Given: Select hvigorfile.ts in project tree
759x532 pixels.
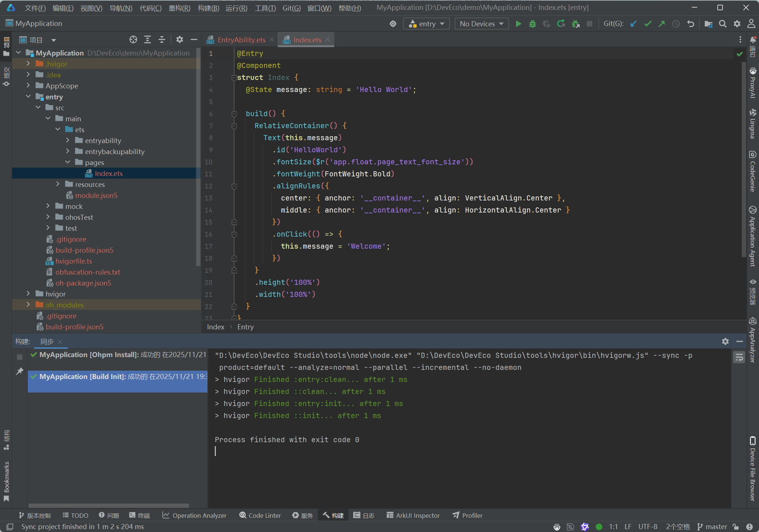Looking at the screenshot, I should pos(74,261).
